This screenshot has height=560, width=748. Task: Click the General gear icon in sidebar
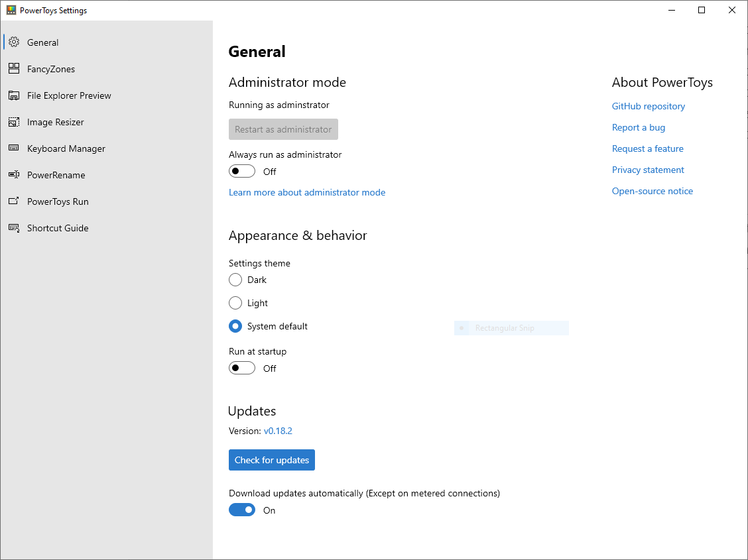[14, 42]
